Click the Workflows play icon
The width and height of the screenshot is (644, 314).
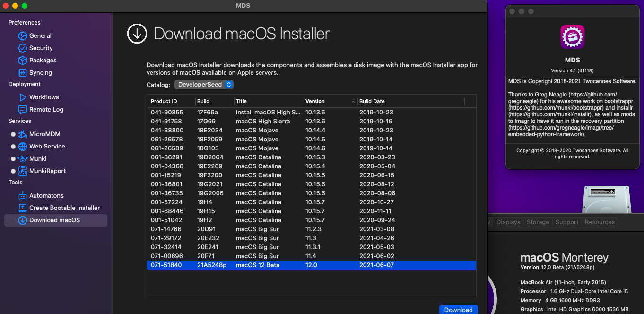tap(22, 97)
